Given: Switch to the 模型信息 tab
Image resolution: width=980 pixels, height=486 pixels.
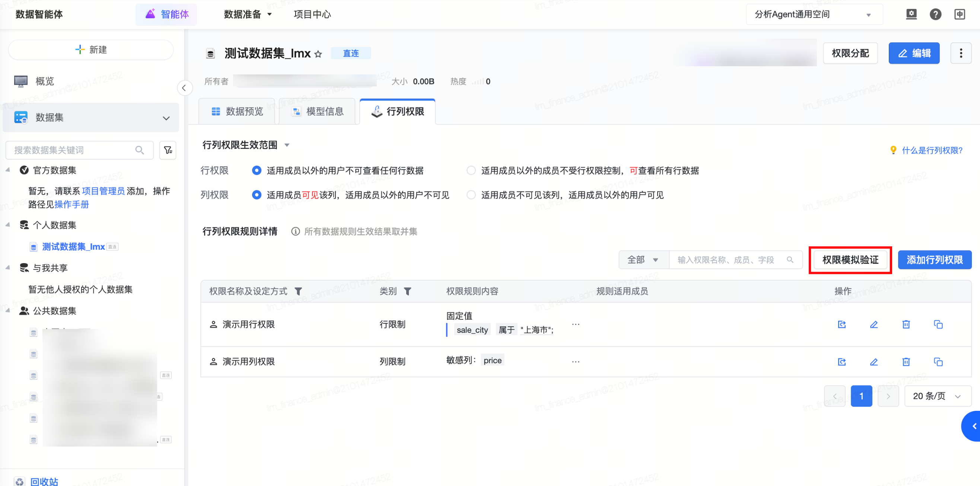Looking at the screenshot, I should [318, 111].
